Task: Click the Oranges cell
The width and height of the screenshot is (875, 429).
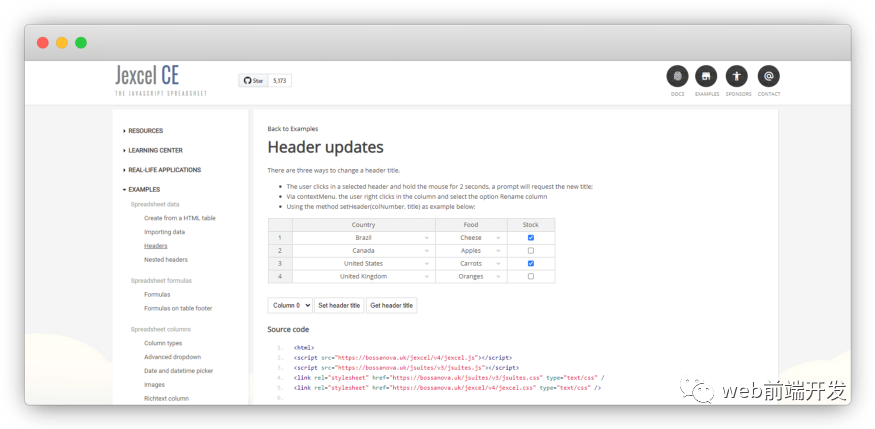Action: (470, 276)
